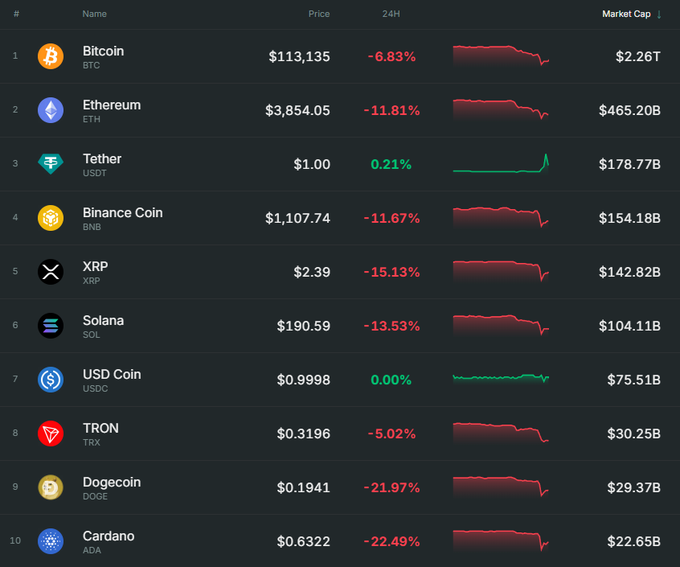The height and width of the screenshot is (567, 680).
Task: Open the TRON logo icon
Action: point(50,434)
